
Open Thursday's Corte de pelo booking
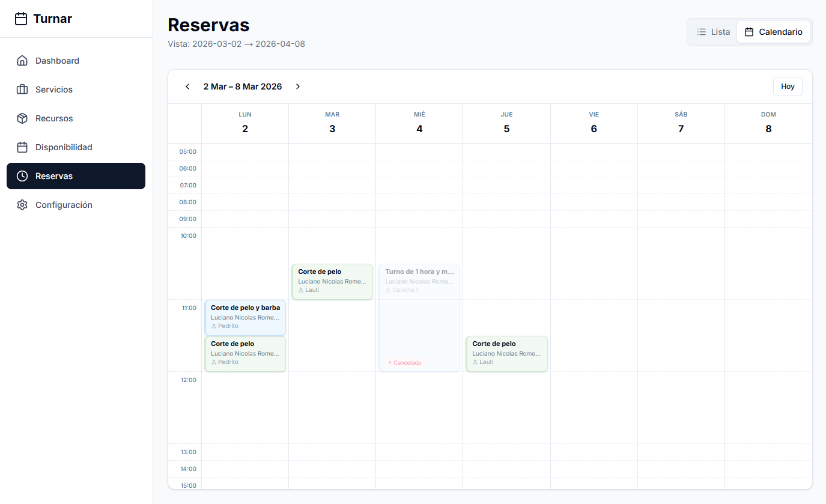(x=506, y=353)
